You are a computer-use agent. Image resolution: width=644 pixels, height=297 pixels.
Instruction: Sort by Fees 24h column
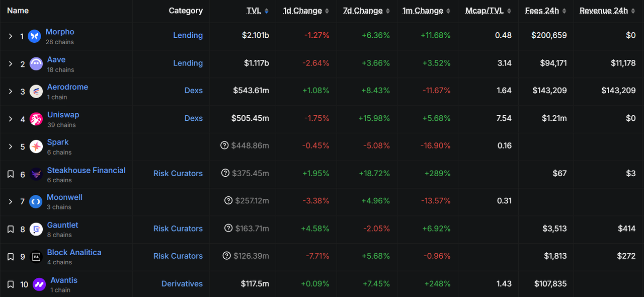pyautogui.click(x=542, y=11)
